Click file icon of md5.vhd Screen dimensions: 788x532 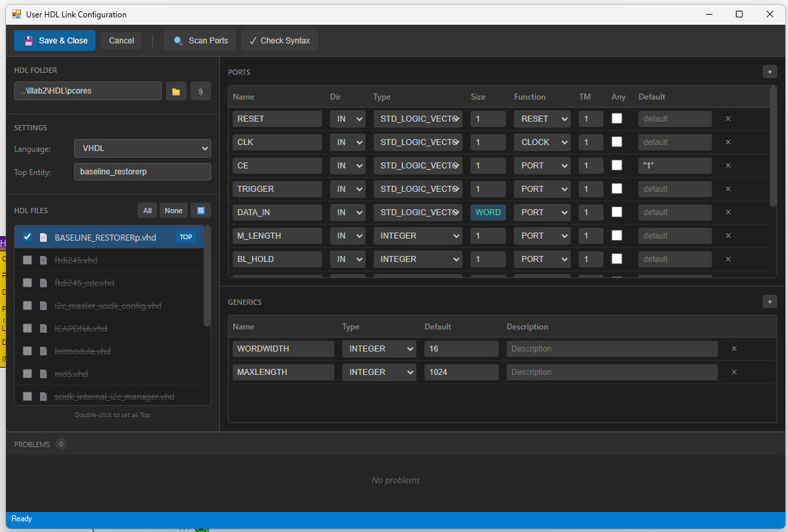[x=43, y=374]
